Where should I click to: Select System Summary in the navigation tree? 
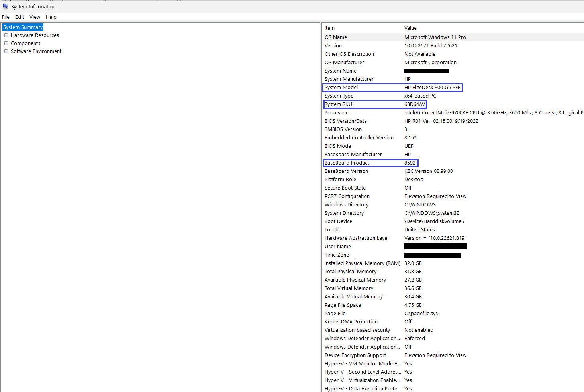pos(22,27)
